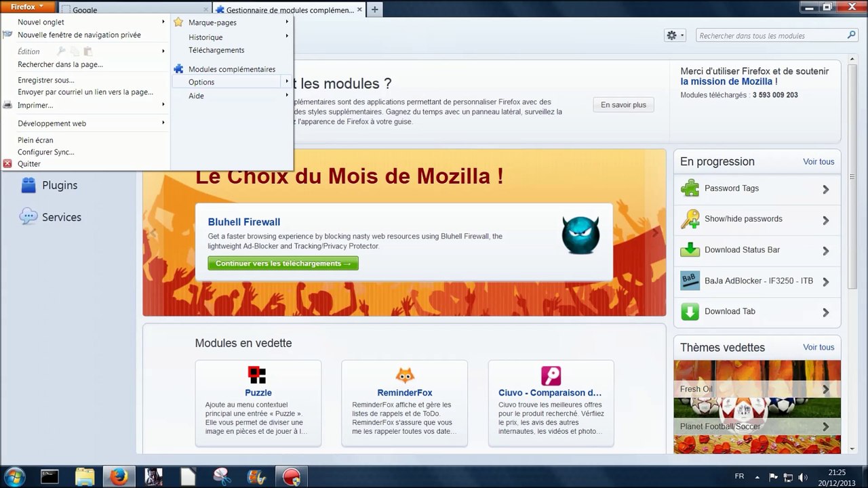Click the Download Status Bar icon

[x=690, y=250]
